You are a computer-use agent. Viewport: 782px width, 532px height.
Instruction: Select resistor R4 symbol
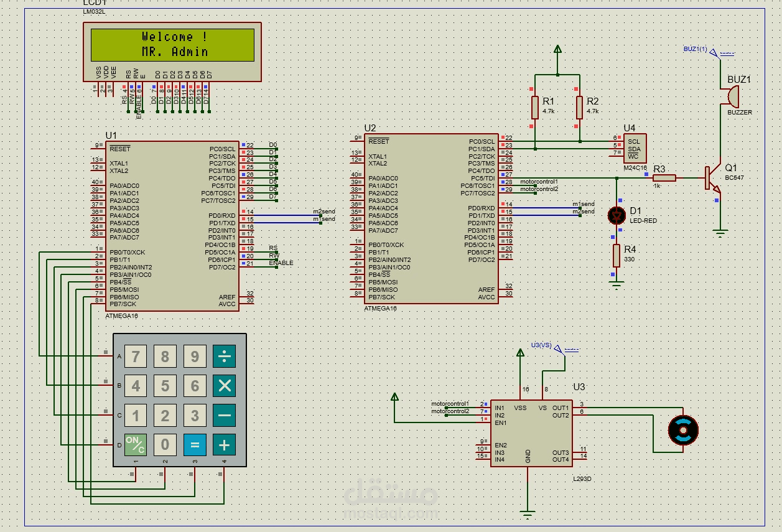tap(617, 256)
